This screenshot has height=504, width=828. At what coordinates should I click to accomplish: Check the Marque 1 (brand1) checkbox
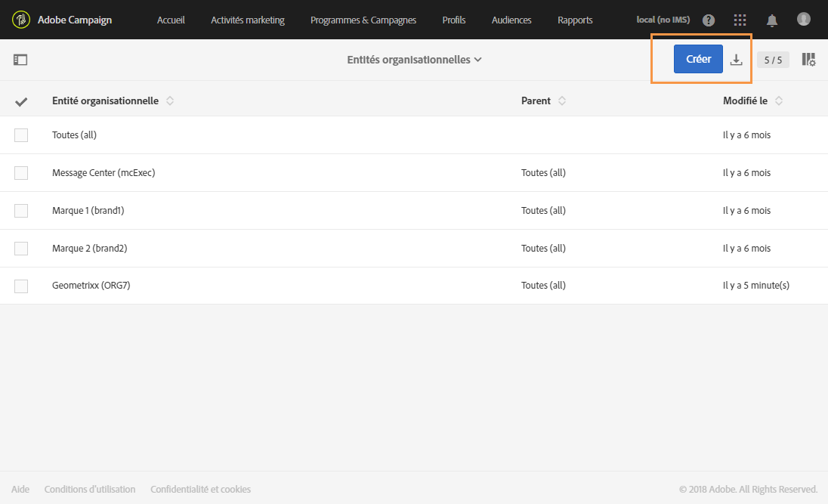point(21,211)
